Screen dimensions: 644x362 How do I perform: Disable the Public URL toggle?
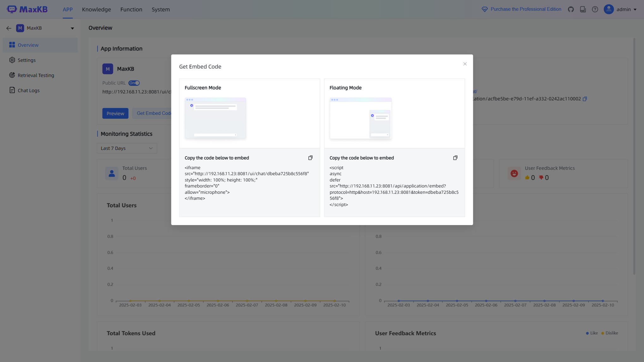coord(134,83)
